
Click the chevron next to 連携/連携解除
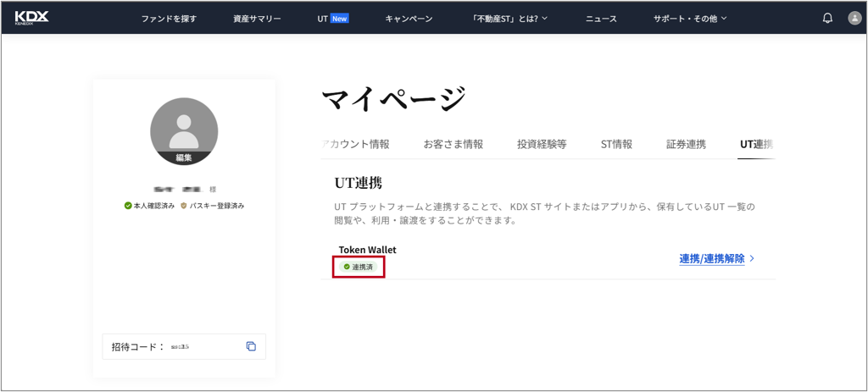click(x=753, y=259)
